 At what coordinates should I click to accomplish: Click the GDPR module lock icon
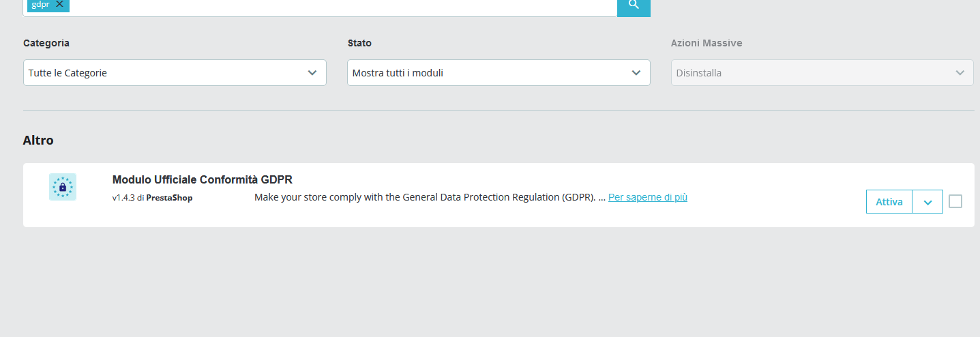point(63,187)
